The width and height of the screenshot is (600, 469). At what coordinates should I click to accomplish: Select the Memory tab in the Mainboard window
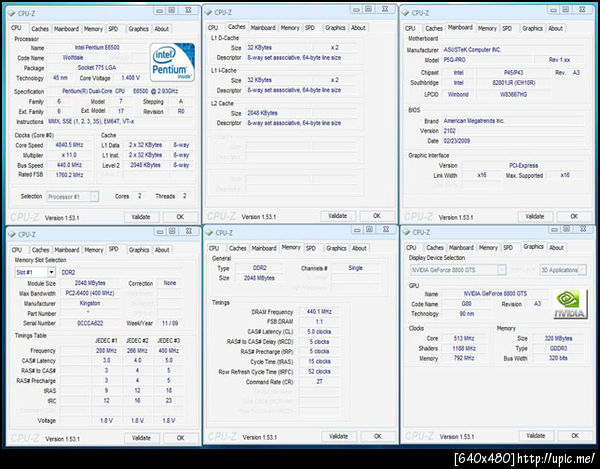[x=487, y=28]
